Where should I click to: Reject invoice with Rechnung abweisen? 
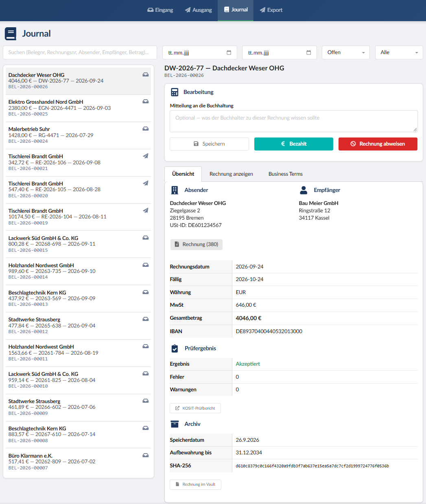click(378, 144)
